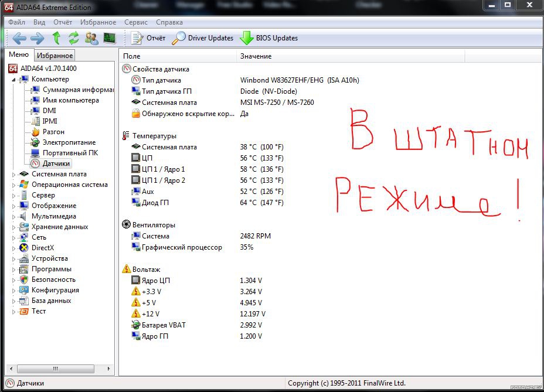Click the blue Back arrow in toolbar

click(x=19, y=38)
